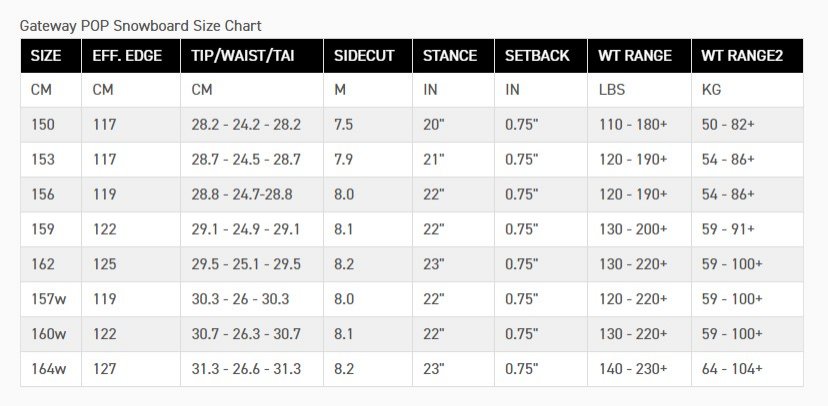Select the 30.3 - 26 - 30.3 dimensions cell

pos(252,299)
